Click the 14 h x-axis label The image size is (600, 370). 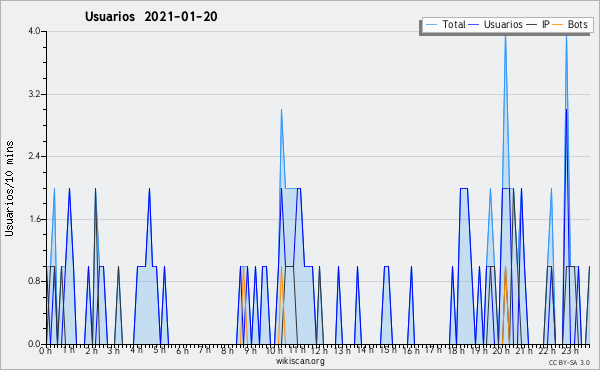click(365, 350)
